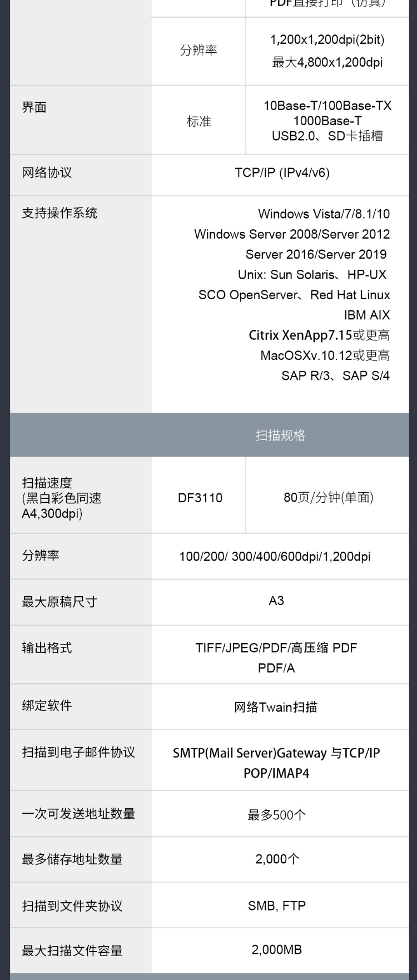Click the TIFF/JPEG/PDF output format text
Image resolution: width=417 pixels, height=980 pixels.
coord(276,648)
